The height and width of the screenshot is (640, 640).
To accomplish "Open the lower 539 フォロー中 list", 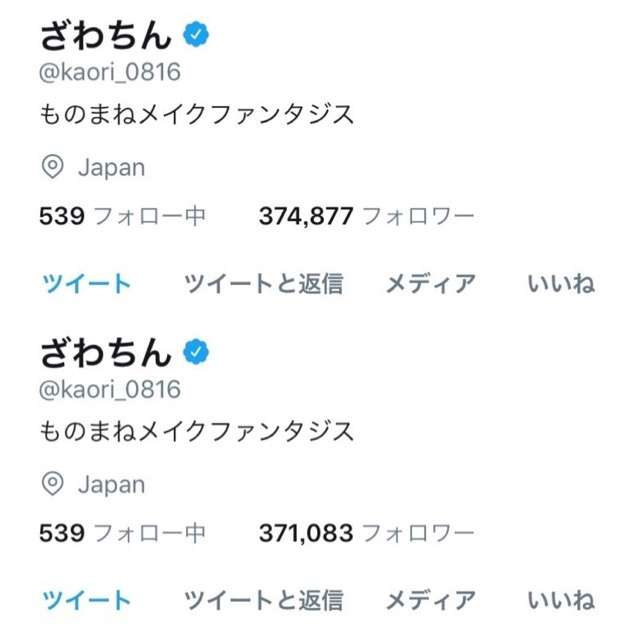I will click(x=122, y=533).
